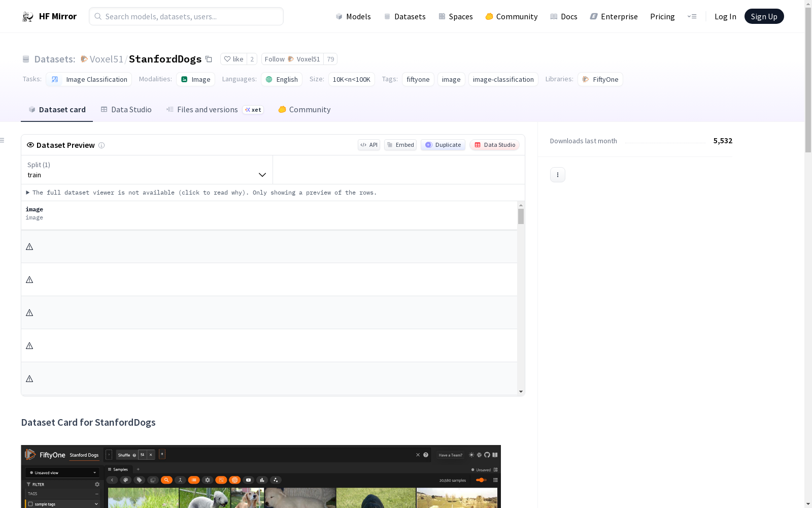Go to Spaces in the top navigation
812x508 pixels.
[455, 16]
